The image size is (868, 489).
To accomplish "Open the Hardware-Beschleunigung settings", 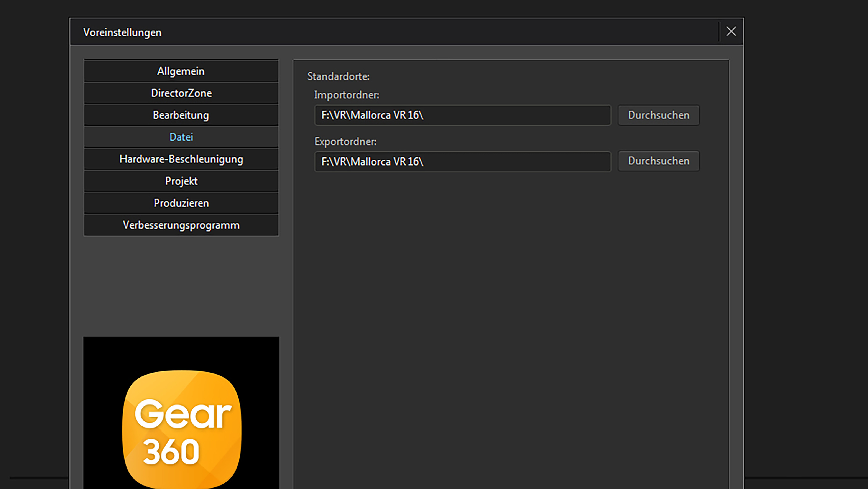I will point(181,159).
